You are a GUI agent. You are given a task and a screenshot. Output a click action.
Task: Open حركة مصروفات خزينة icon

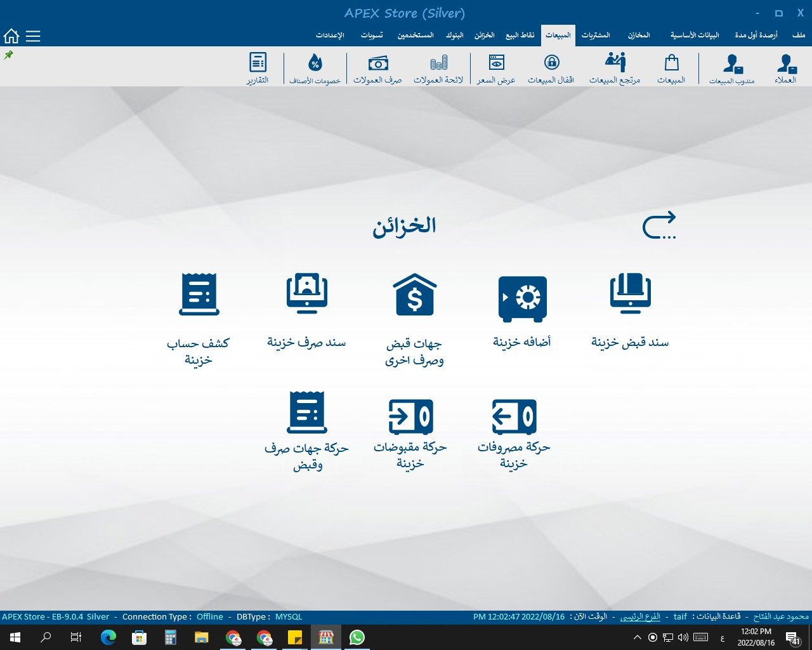(514, 416)
